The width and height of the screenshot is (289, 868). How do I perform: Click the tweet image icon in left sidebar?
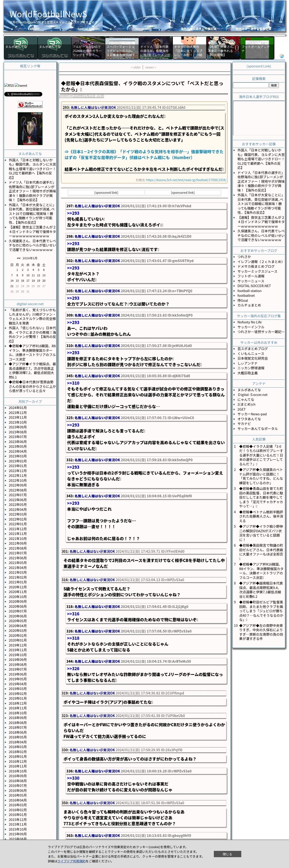(21, 85)
